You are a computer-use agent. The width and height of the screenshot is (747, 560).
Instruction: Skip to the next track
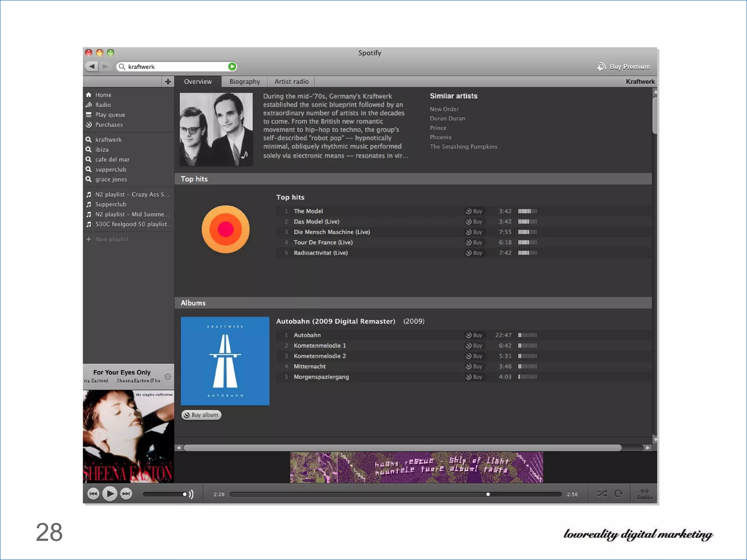[x=126, y=494]
